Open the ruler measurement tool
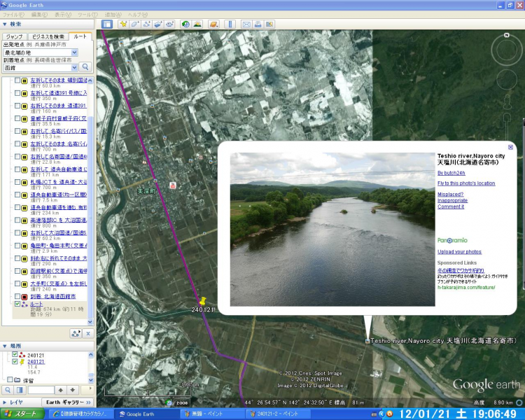Image resolution: width=525 pixels, height=420 pixels. [230, 24]
